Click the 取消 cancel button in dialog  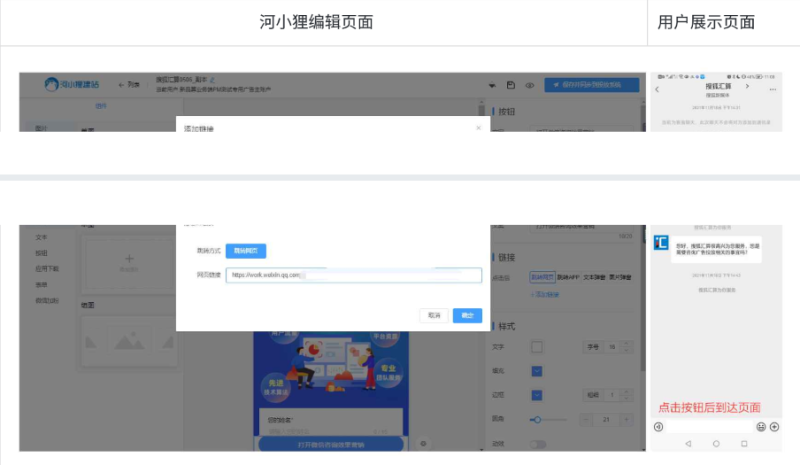click(x=434, y=315)
